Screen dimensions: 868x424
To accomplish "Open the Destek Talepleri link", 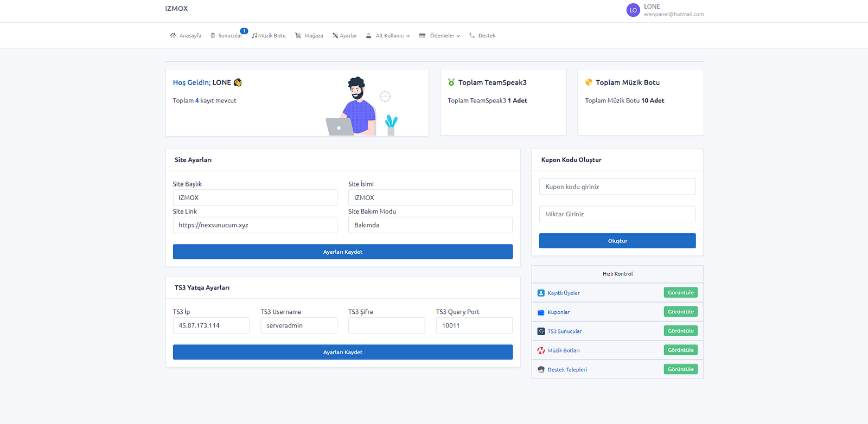I will (x=567, y=370).
